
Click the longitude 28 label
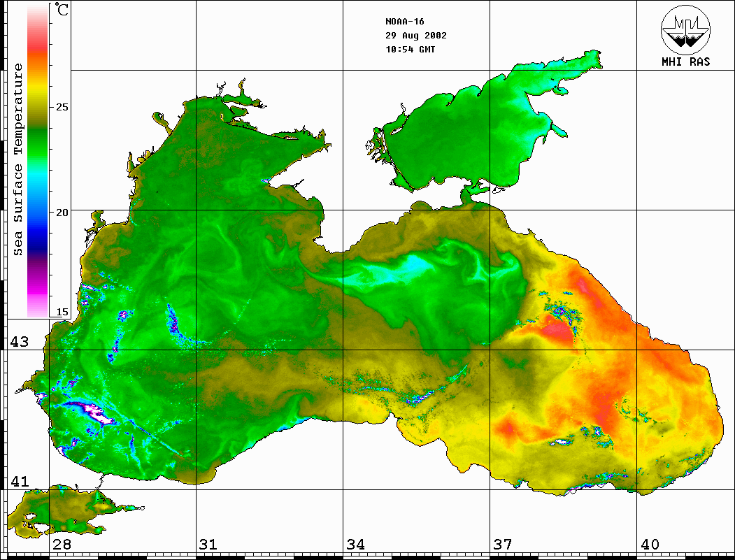[x=62, y=545]
